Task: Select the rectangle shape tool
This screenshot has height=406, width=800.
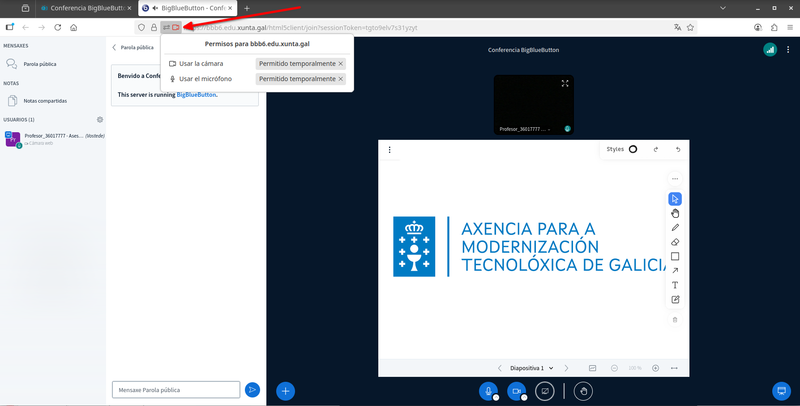Action: [675, 256]
